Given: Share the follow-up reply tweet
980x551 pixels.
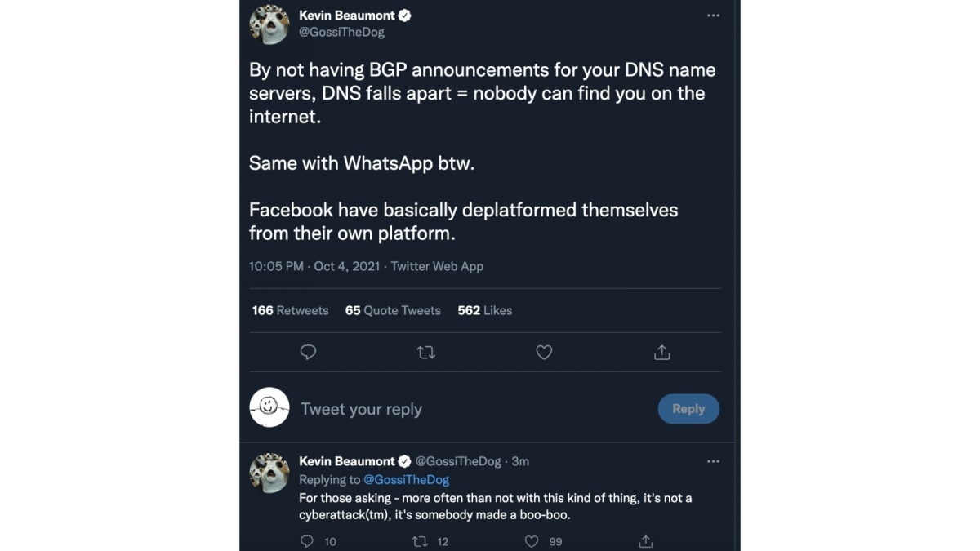Looking at the screenshot, I should pyautogui.click(x=645, y=541).
